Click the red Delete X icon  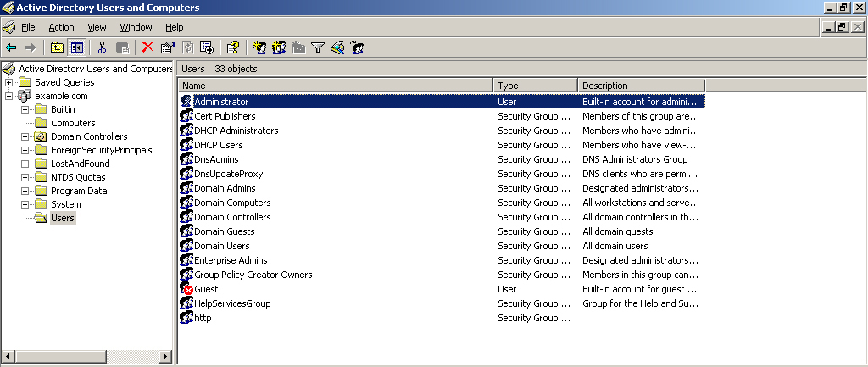[x=147, y=48]
